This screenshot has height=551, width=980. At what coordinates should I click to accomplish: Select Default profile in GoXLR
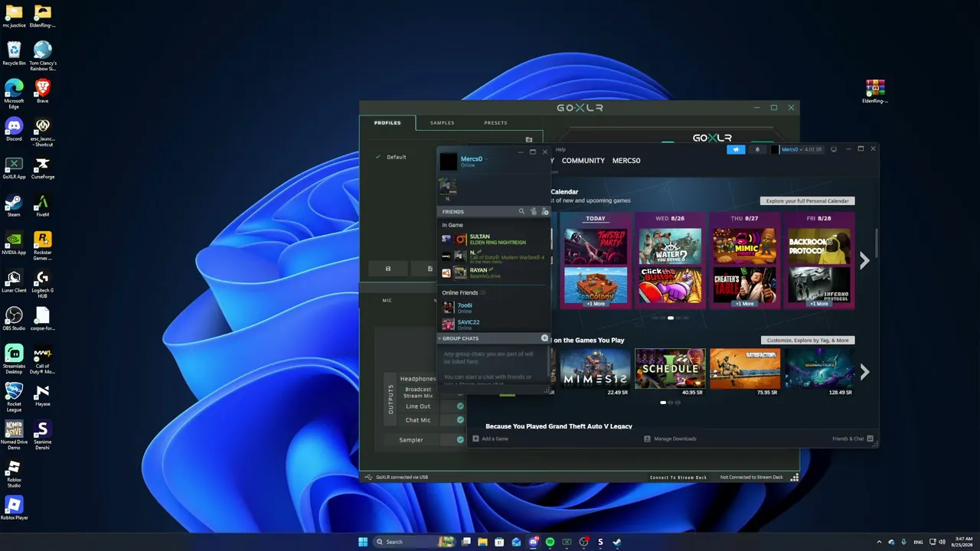pyautogui.click(x=397, y=157)
